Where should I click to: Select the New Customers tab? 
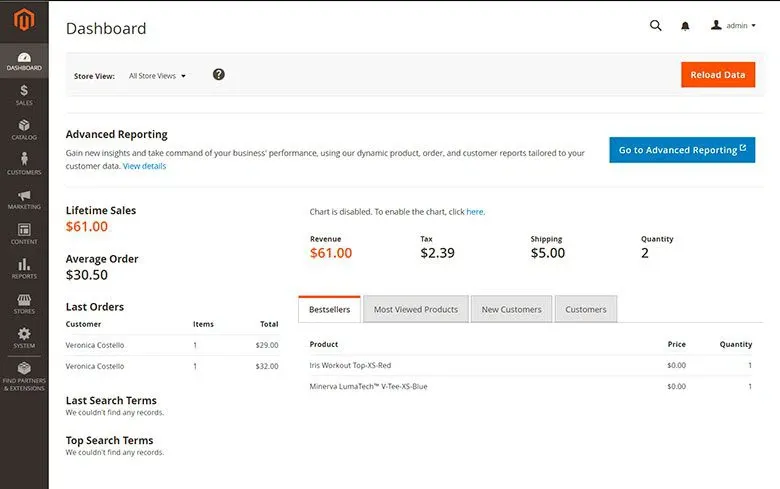tap(511, 310)
